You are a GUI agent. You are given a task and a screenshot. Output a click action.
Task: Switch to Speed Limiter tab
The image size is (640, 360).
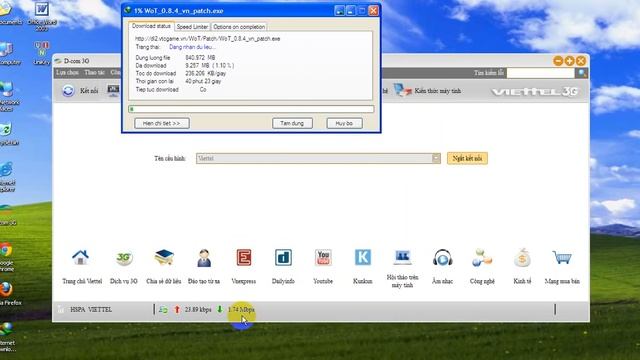click(192, 27)
